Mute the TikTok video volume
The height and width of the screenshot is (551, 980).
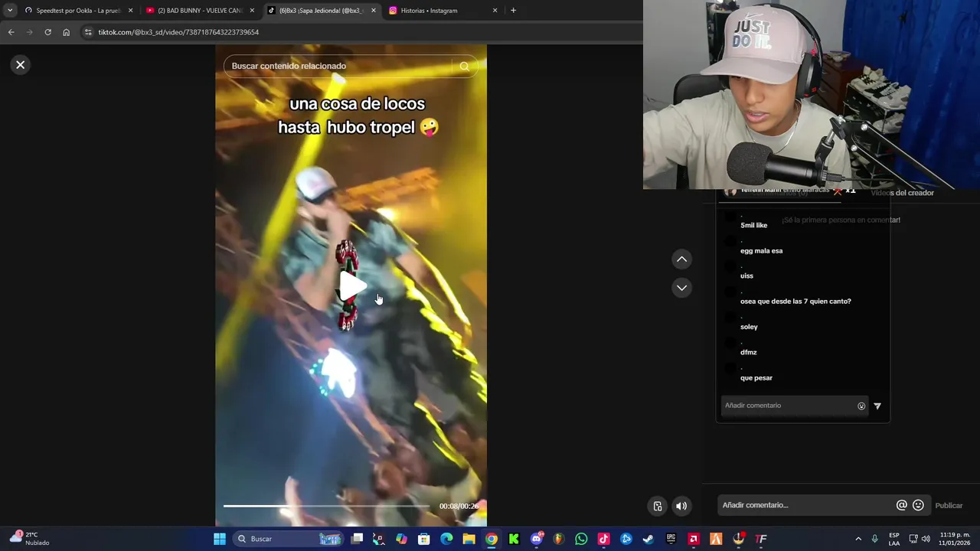681,506
